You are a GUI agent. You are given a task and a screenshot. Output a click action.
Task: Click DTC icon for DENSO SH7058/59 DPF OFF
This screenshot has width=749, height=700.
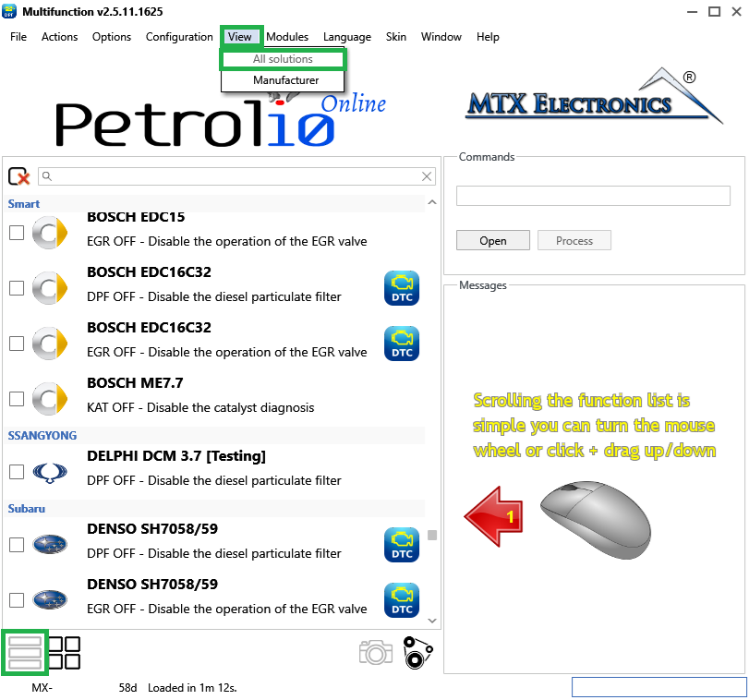(402, 545)
